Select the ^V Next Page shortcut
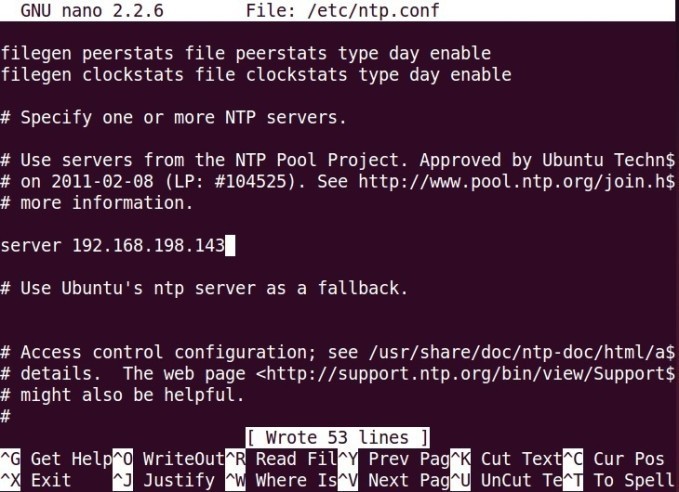This screenshot has height=492, width=679. tap(394, 480)
